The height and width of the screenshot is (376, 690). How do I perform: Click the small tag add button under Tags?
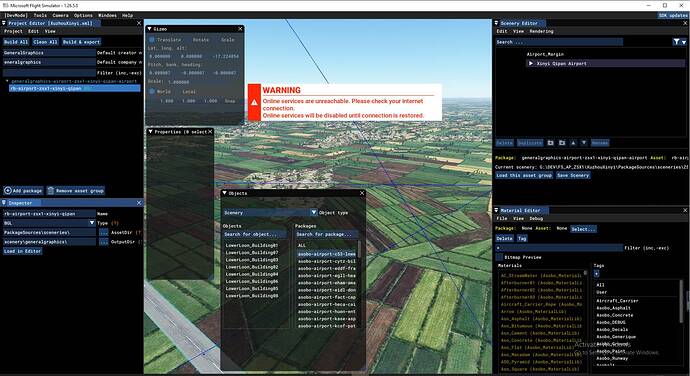[597, 274]
